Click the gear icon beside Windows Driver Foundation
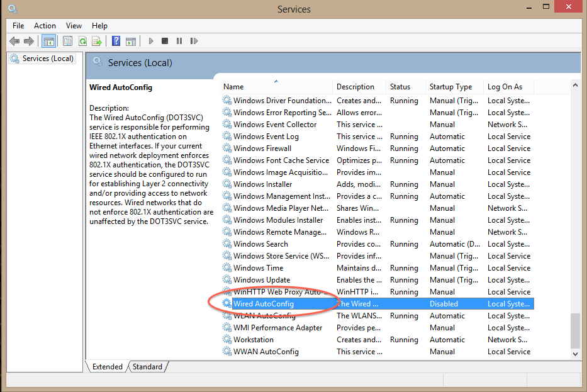This screenshot has height=392, width=587. point(227,100)
